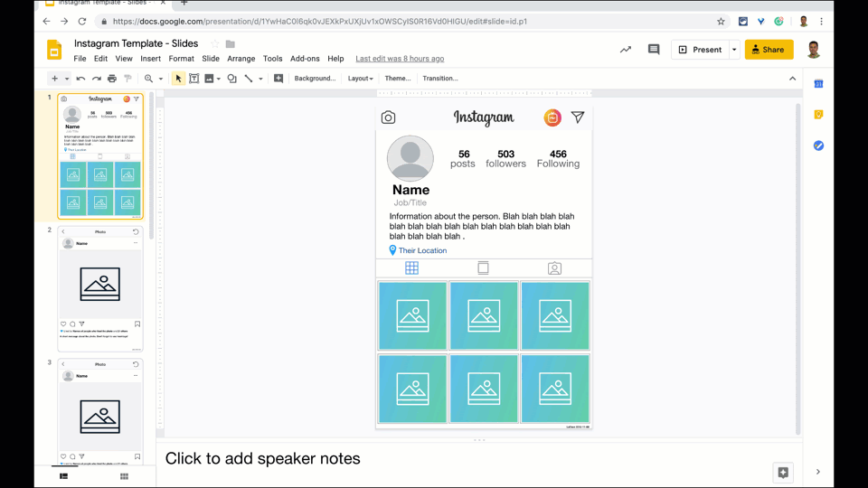Click the Explore button
The height and width of the screenshot is (488, 868).
[783, 473]
